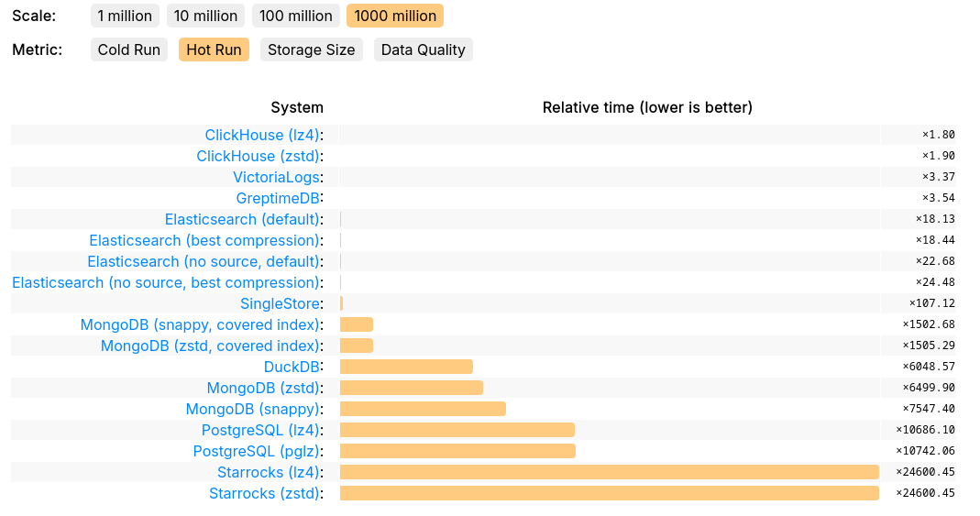Select the Hot Run metric
Viewport: 980px width, 516px height.
pyautogui.click(x=214, y=49)
